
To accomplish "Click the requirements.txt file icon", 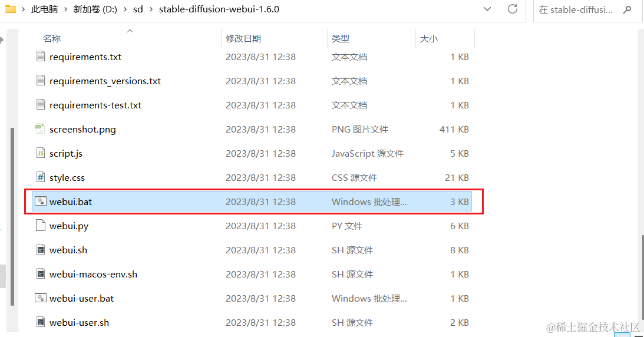I will (x=40, y=56).
